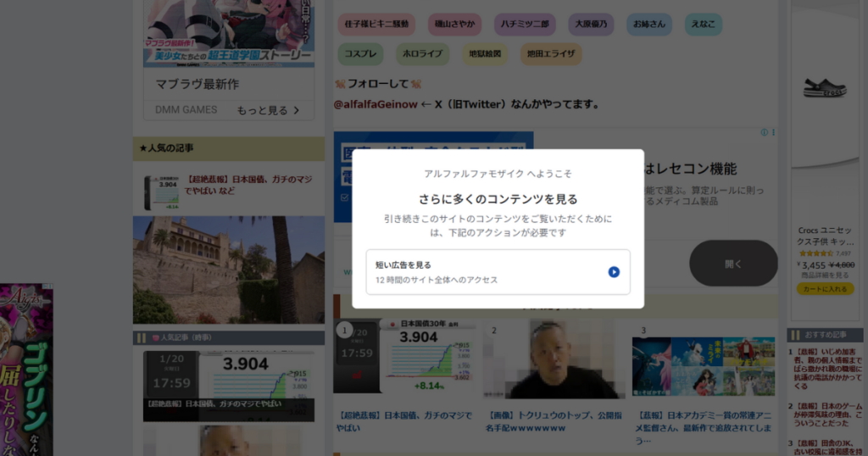The height and width of the screenshot is (456, 868).
Task: Choose the えなこ tag
Action: 703,24
